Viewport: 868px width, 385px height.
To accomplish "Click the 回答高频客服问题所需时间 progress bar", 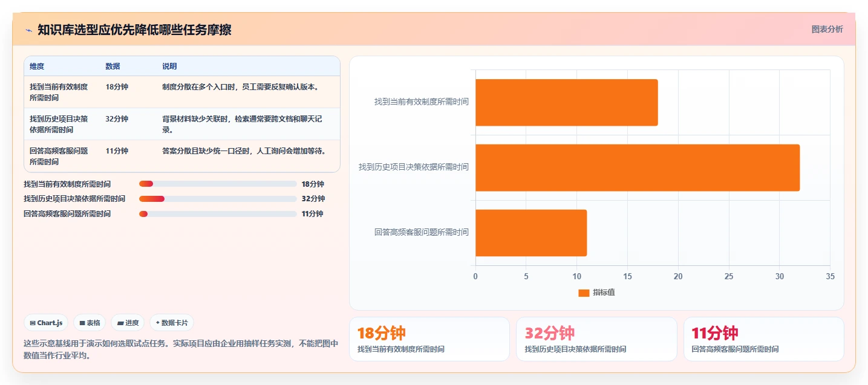I will 218,214.
